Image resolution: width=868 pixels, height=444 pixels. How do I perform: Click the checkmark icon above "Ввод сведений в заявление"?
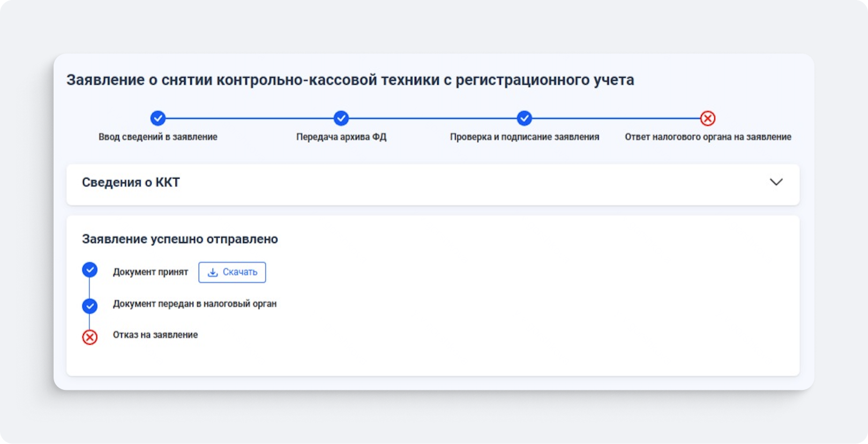coord(158,118)
